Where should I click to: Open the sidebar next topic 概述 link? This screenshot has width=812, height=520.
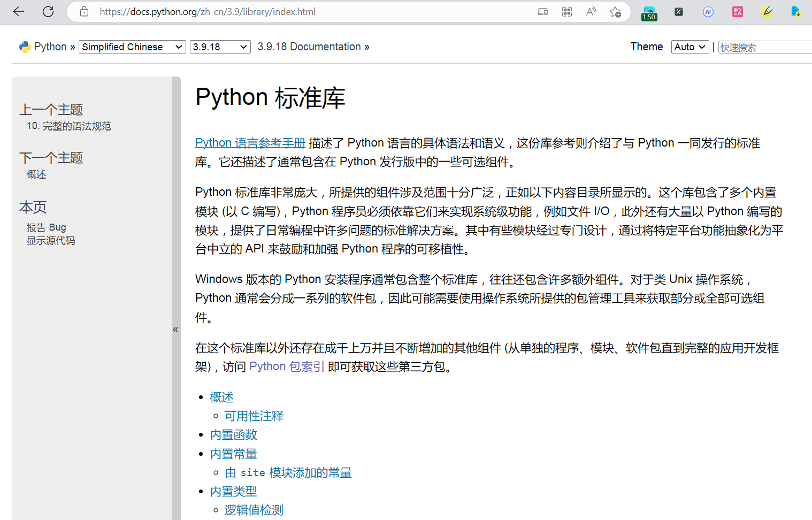point(36,174)
